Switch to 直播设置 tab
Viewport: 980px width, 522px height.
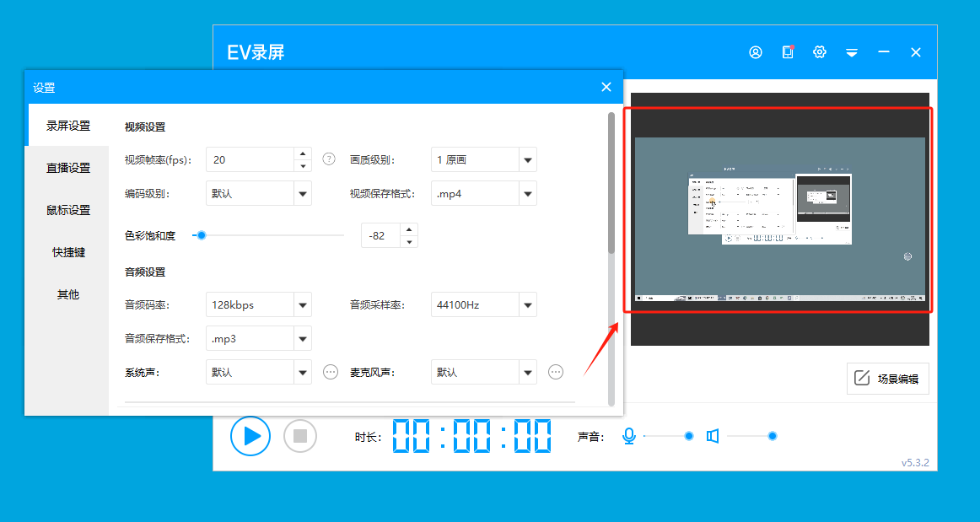[x=68, y=168]
